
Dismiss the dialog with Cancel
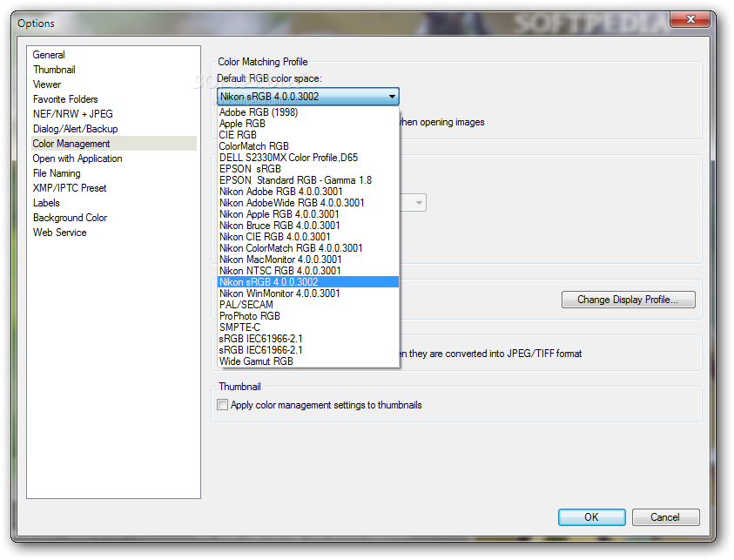(665, 517)
